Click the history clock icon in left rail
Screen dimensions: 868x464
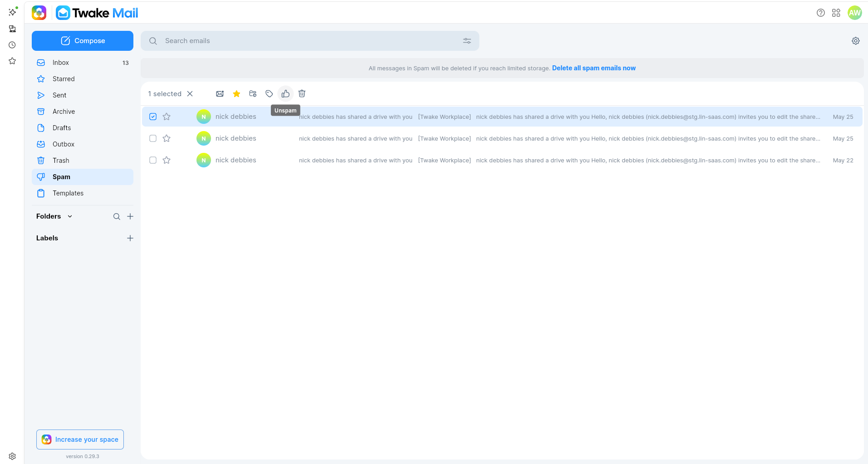click(12, 45)
